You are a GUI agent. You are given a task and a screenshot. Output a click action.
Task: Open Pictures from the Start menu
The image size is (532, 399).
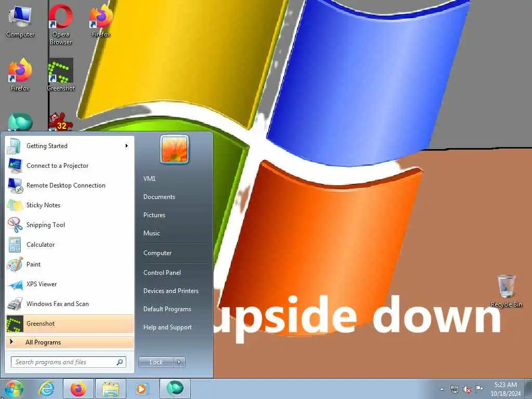[x=154, y=215]
